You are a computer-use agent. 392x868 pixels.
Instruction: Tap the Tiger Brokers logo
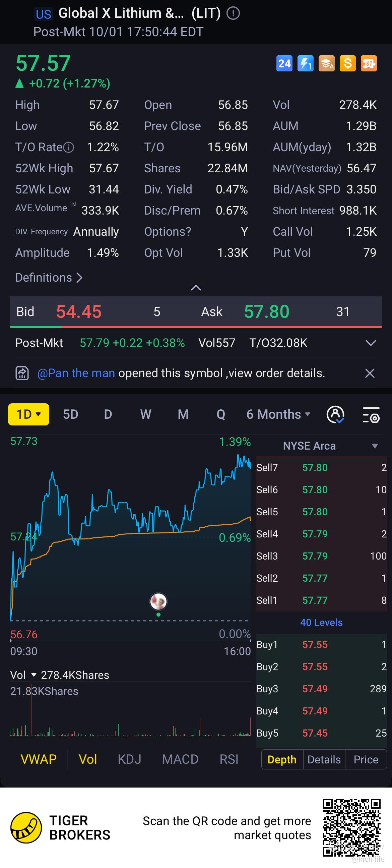coord(26,827)
